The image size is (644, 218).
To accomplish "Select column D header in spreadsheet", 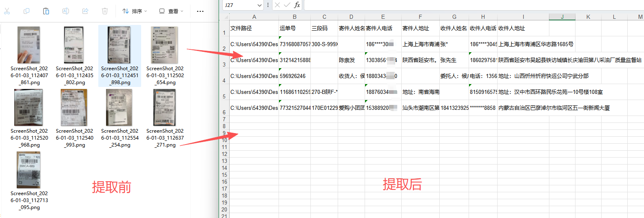I will (x=351, y=17).
